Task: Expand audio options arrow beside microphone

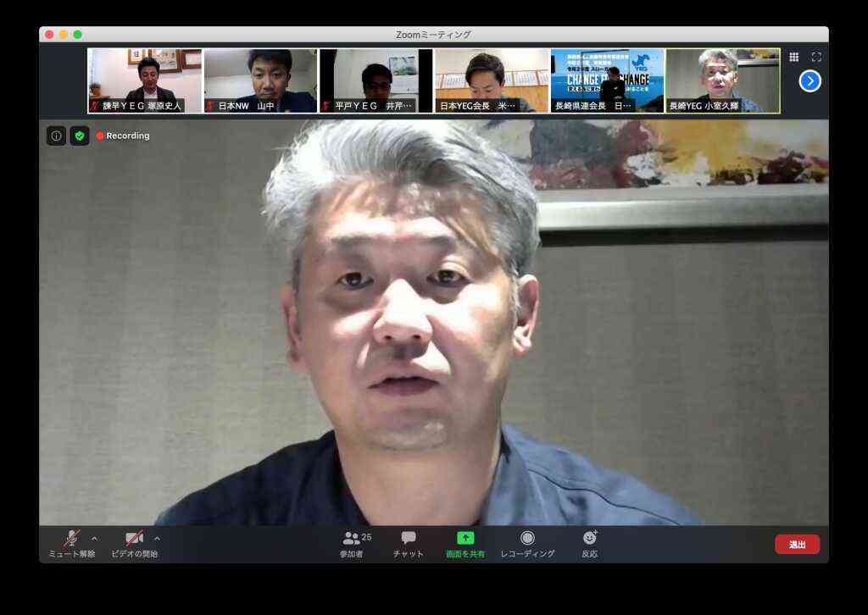Action: pyautogui.click(x=95, y=538)
